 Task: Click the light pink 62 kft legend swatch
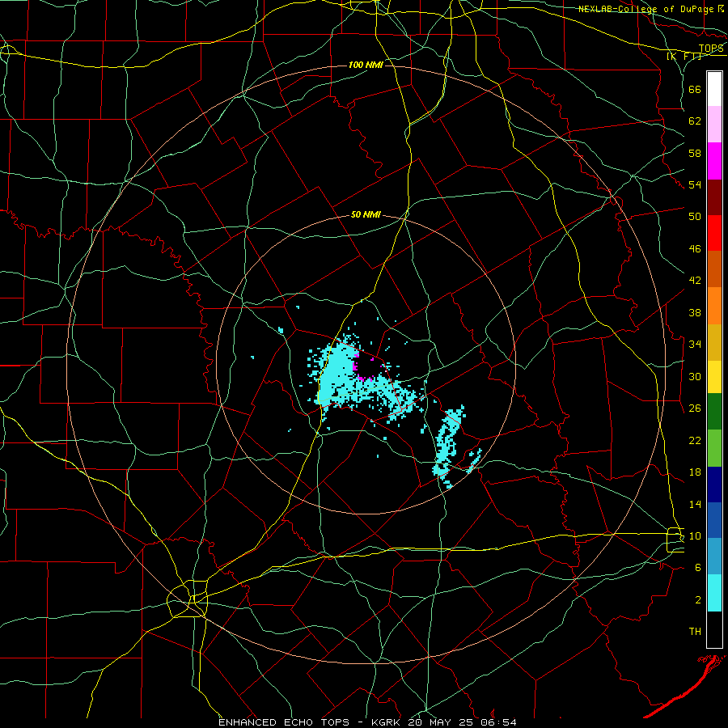coord(714,125)
